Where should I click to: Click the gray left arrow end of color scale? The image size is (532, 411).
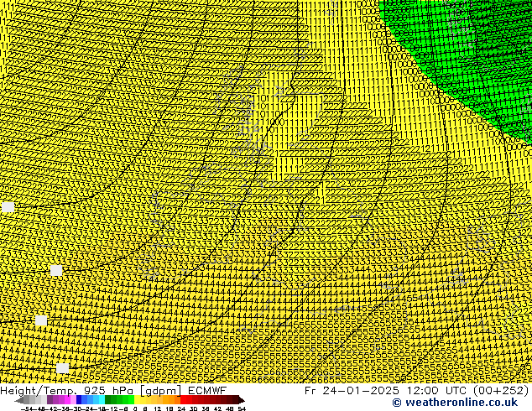click(19, 400)
